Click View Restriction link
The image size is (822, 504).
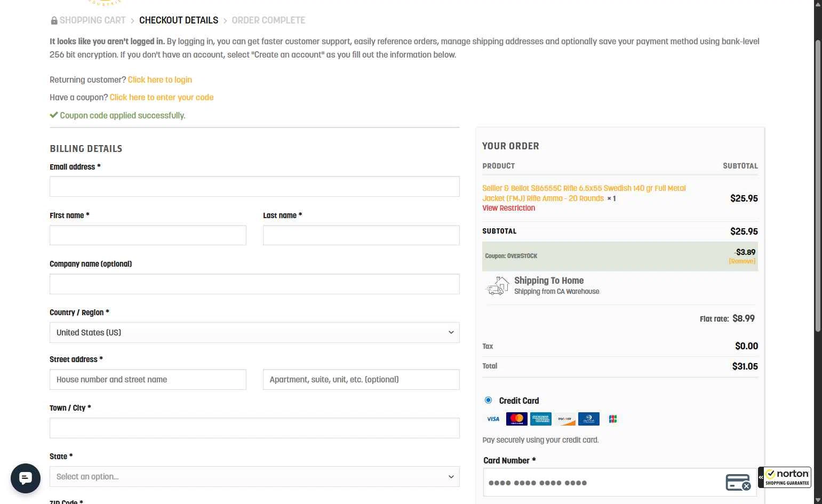point(508,209)
